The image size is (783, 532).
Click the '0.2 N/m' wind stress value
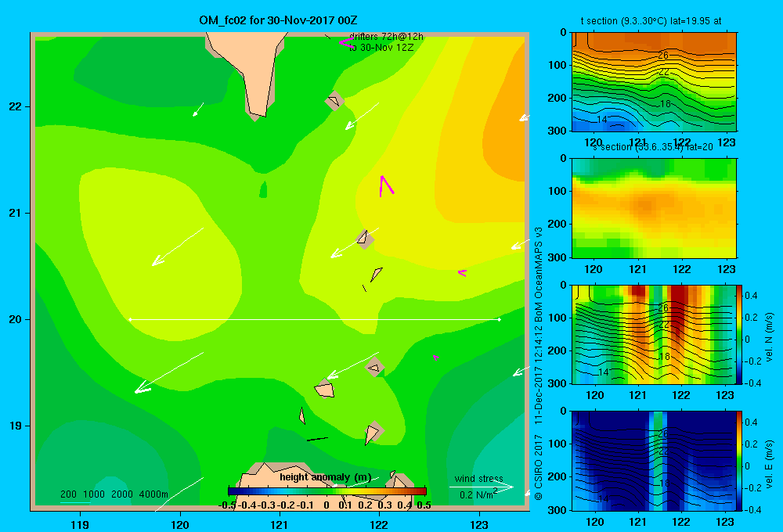pos(476,495)
